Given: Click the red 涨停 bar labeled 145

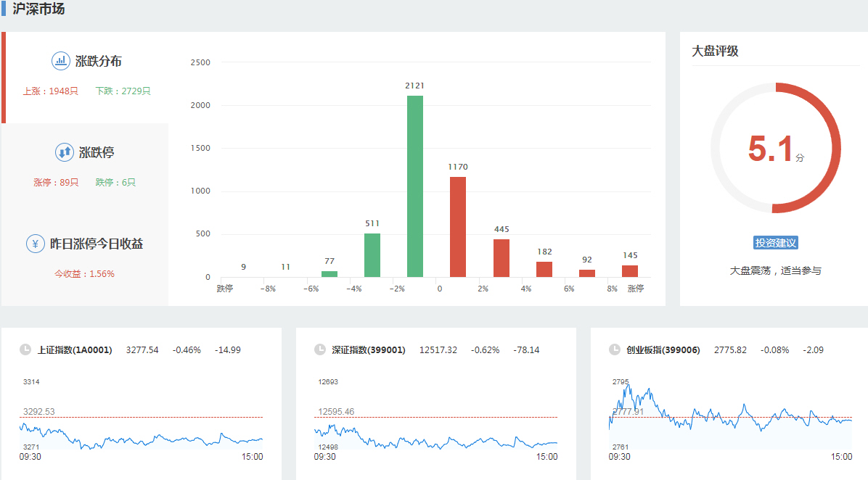Looking at the screenshot, I should [630, 271].
